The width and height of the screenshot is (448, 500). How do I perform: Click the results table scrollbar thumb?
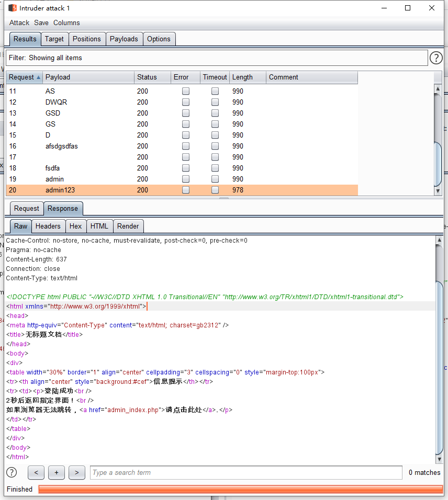(438, 164)
